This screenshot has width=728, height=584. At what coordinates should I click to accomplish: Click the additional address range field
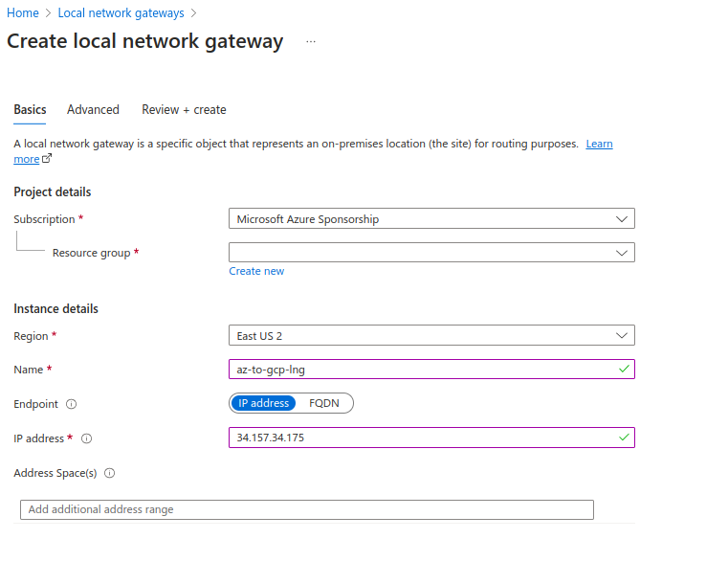click(306, 509)
